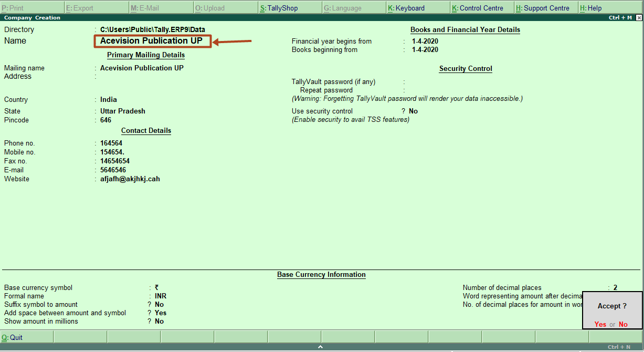
Task: Click the Primary Mailing Details heading
Action: (146, 55)
